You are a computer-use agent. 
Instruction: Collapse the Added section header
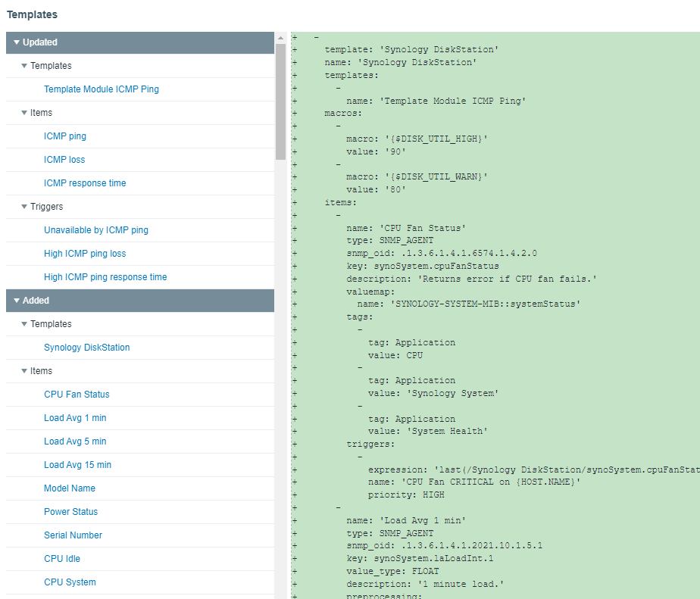(17, 301)
